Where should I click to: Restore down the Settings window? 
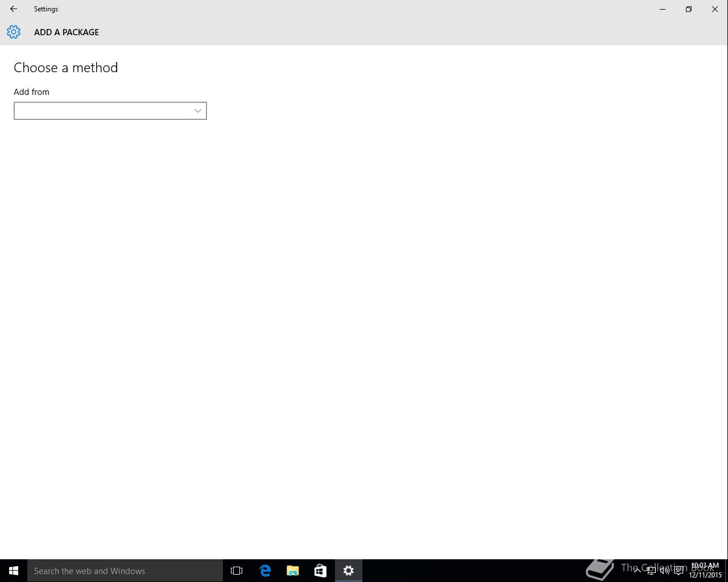[689, 9]
